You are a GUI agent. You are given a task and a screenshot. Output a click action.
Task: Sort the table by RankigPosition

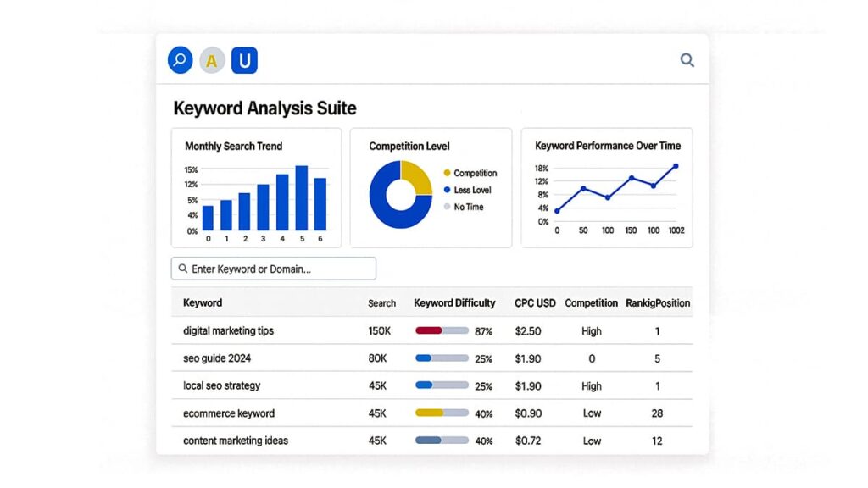pos(658,302)
